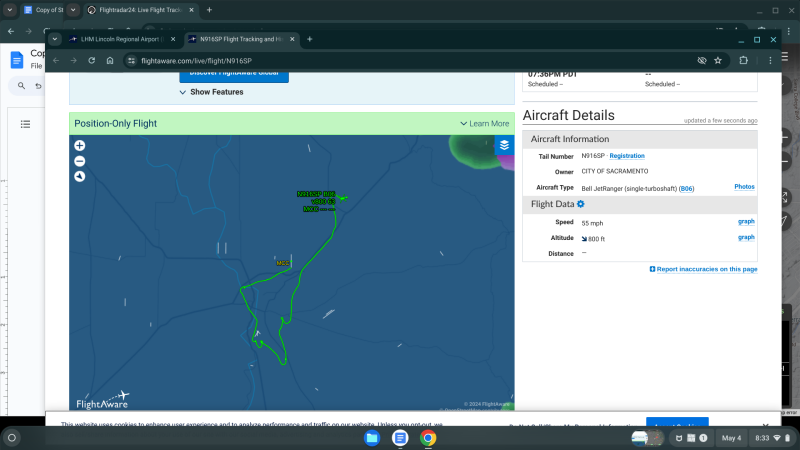Go forward in the FlightAware window

[74, 61]
